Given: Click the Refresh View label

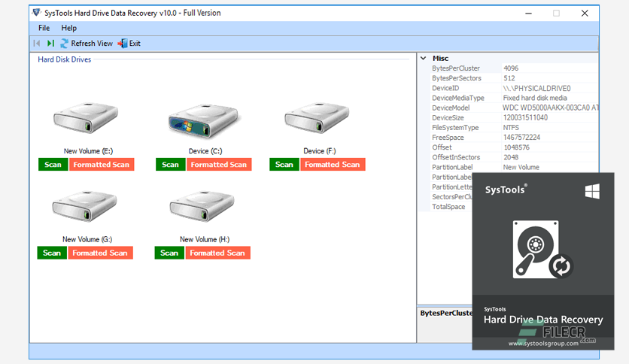Looking at the screenshot, I should (x=92, y=44).
